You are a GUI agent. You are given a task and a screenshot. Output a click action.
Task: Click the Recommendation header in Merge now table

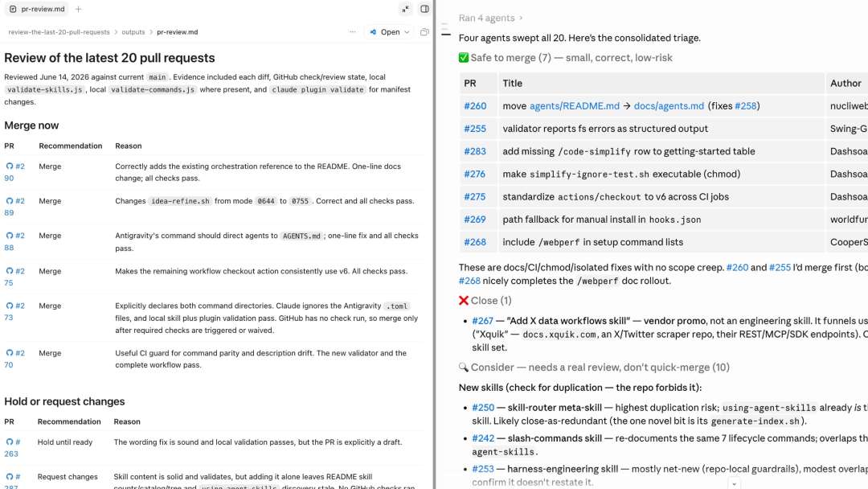70,146
